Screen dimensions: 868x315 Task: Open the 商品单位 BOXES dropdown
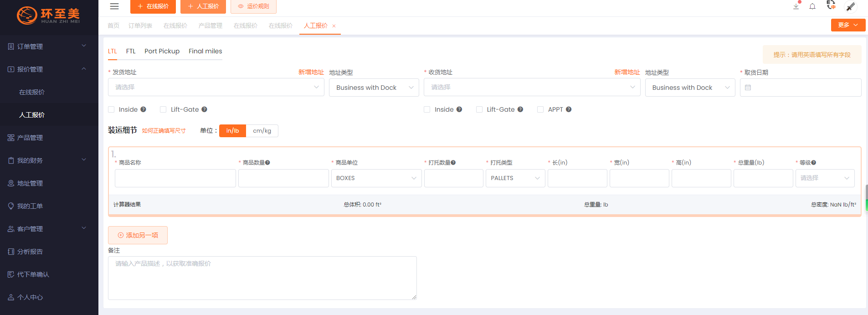click(376, 178)
